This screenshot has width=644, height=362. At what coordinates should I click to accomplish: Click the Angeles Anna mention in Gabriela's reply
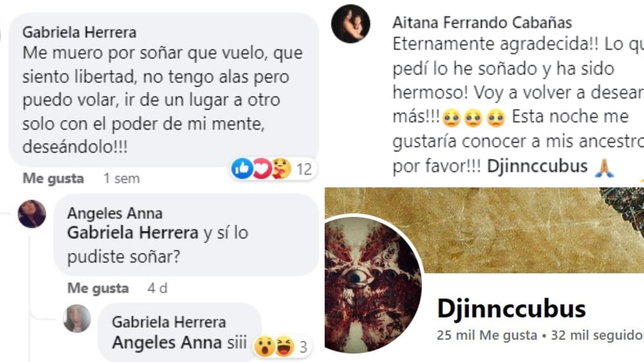[x=167, y=343]
